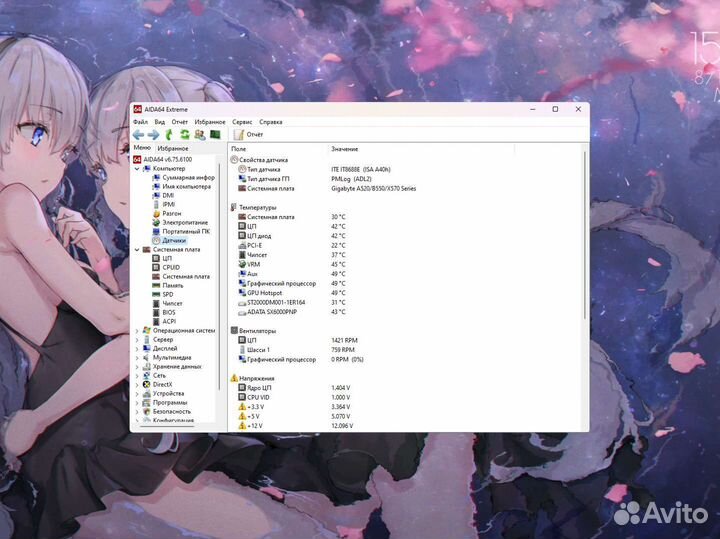Click the Back arrow toolbar icon
Image resolution: width=720 pixels, height=539 pixels.
138,135
